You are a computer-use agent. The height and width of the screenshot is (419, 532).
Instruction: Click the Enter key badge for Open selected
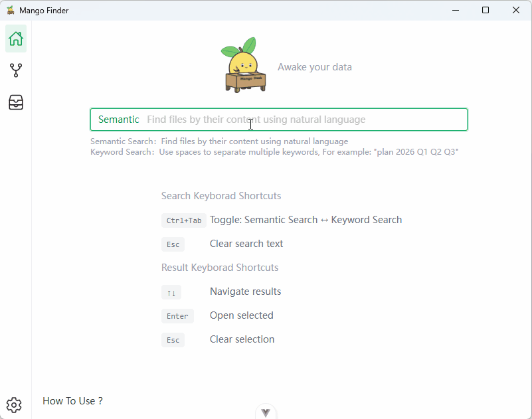coord(177,315)
